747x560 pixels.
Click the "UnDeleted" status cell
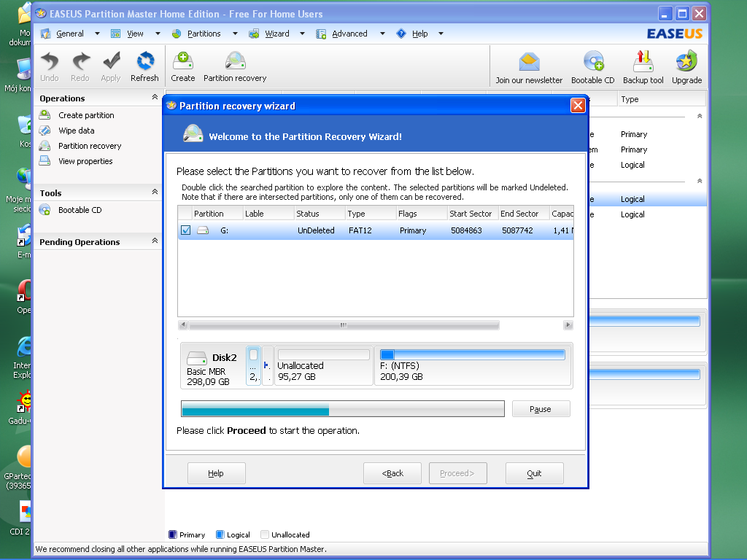[x=316, y=230]
